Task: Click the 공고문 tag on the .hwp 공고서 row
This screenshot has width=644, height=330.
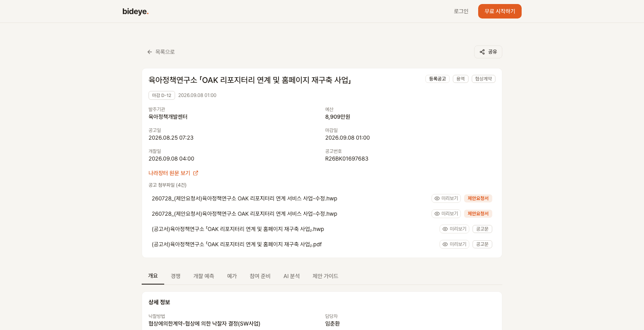Action: tap(482, 229)
